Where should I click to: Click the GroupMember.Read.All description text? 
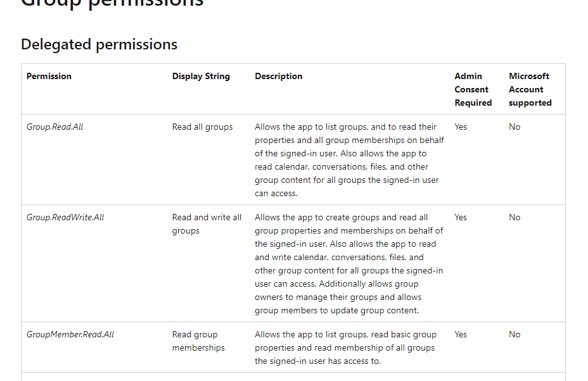345,347
